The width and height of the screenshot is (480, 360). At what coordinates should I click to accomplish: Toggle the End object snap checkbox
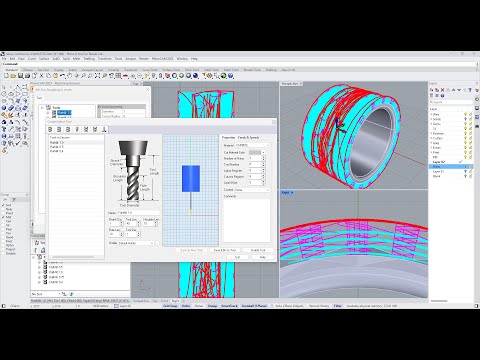pyautogui.click(x=4, y=205)
